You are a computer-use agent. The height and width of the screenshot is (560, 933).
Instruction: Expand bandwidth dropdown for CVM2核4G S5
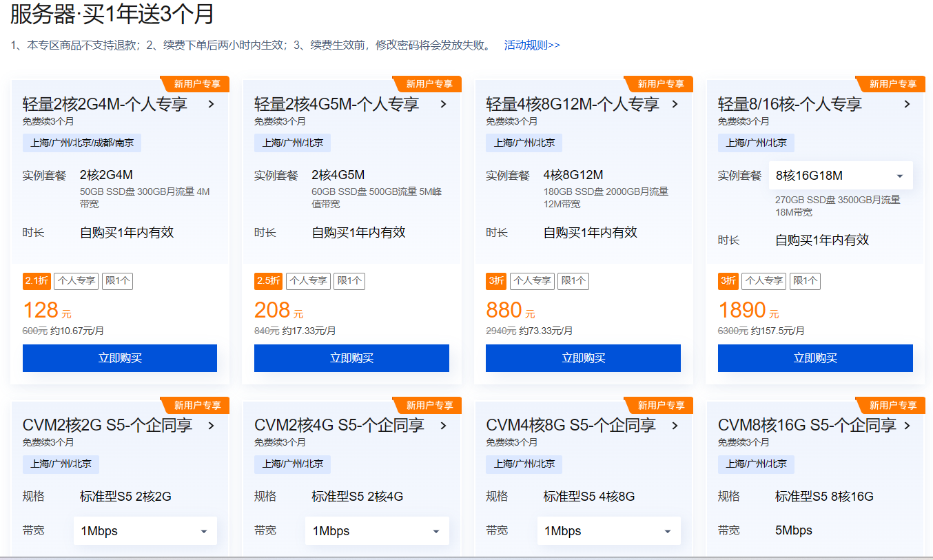point(377,531)
